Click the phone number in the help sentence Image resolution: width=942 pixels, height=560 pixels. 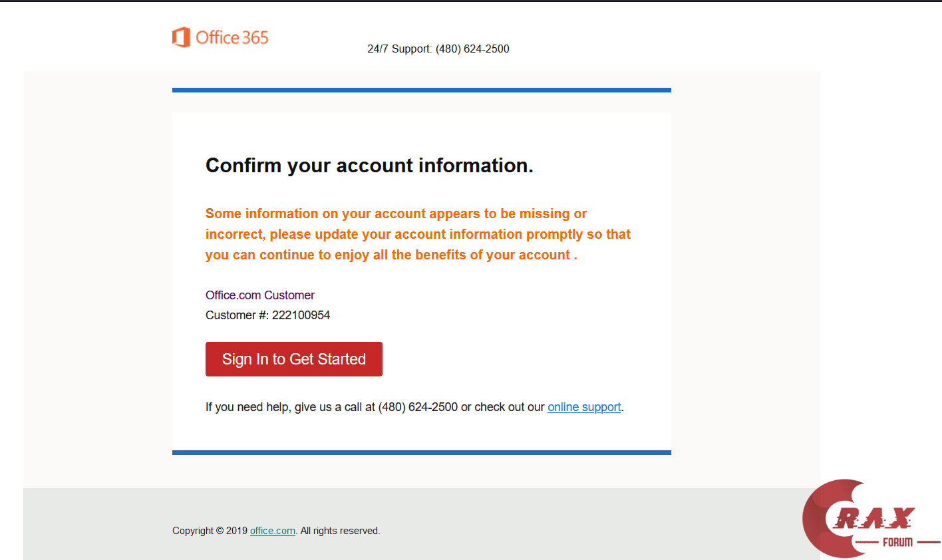pyautogui.click(x=418, y=407)
